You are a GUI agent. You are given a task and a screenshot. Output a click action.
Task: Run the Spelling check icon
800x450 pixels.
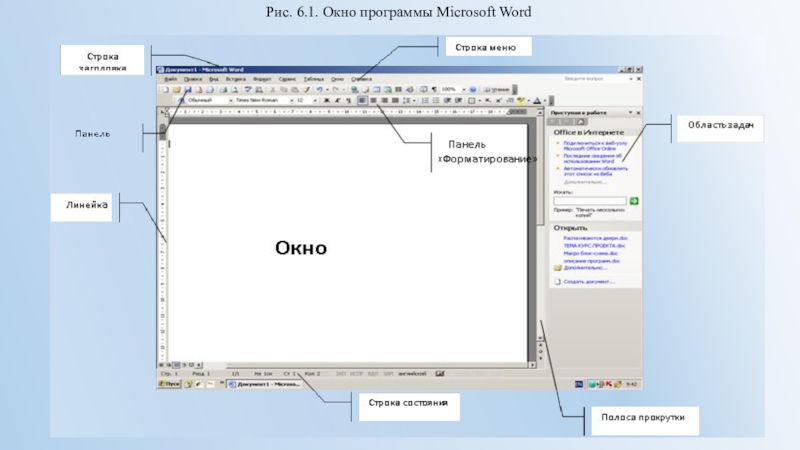[248, 89]
